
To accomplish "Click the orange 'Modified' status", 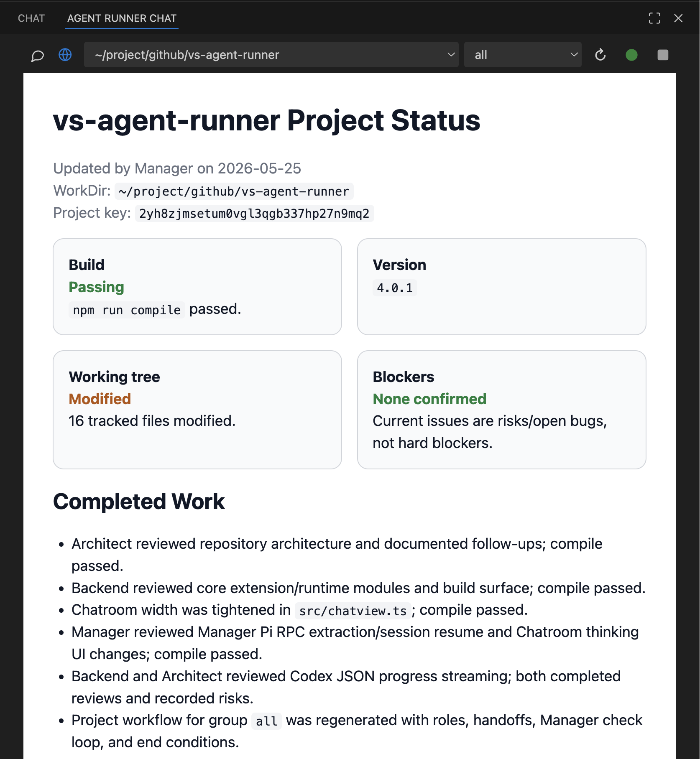I will pos(100,399).
